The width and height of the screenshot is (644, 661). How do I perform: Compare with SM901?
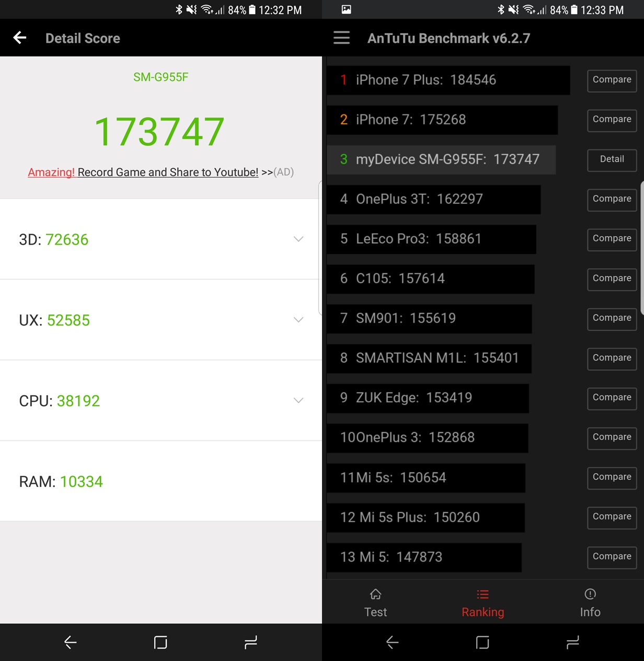click(x=612, y=318)
